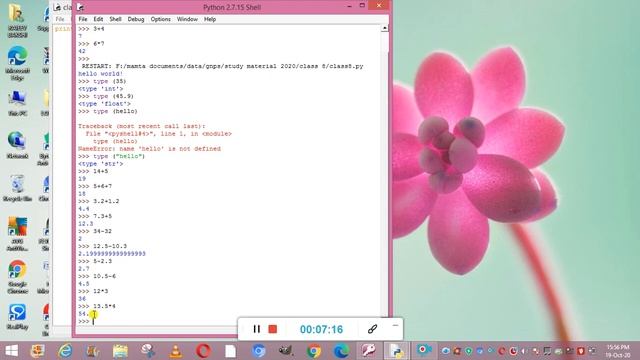Open Google Chrome desktop shortcut
This screenshot has height=360, width=640.
(17, 277)
